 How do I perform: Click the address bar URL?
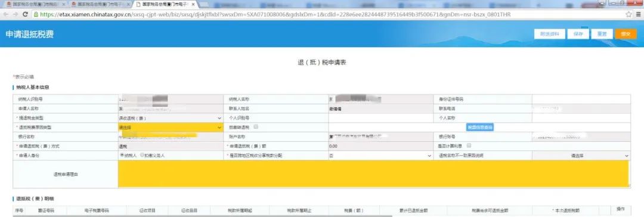click(x=275, y=14)
